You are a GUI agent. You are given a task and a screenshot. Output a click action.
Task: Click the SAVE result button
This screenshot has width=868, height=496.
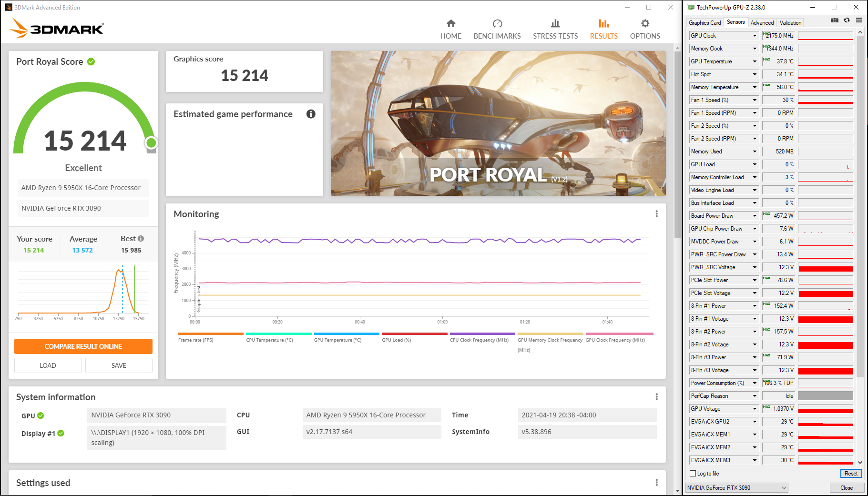coord(119,365)
